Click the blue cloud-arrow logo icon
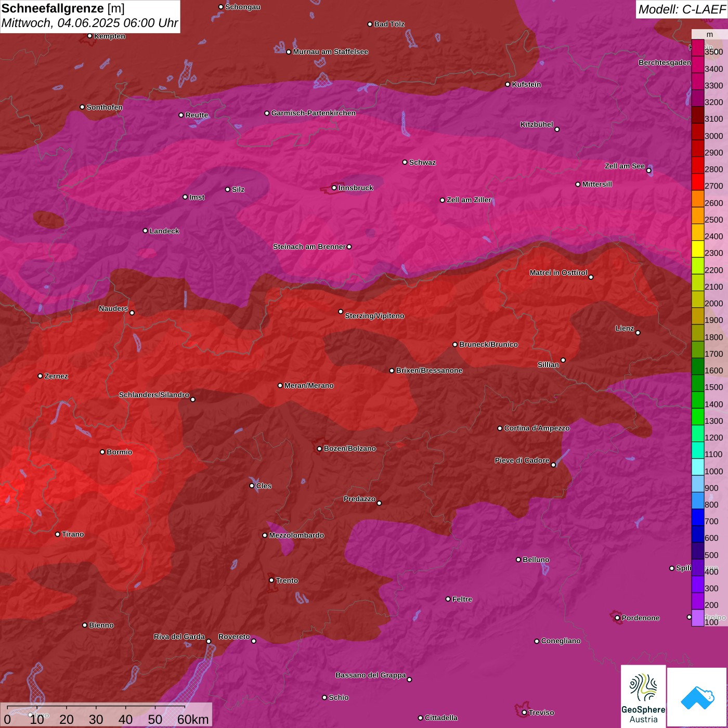 697,697
